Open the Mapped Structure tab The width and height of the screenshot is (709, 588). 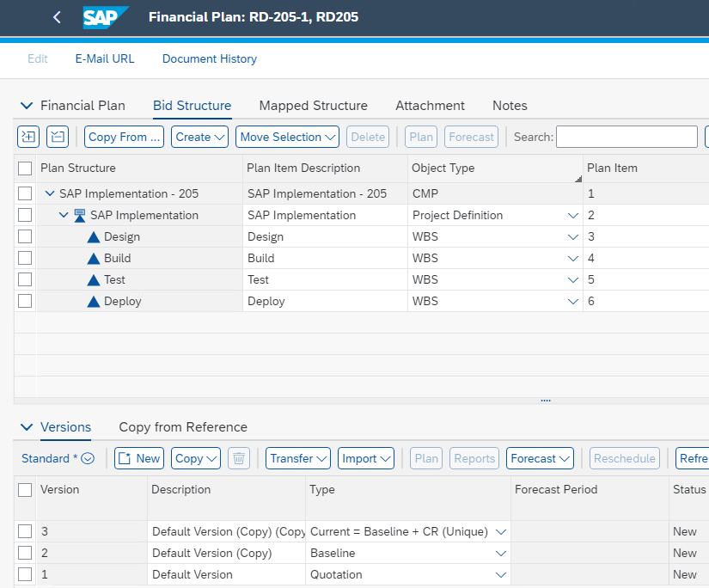(314, 106)
